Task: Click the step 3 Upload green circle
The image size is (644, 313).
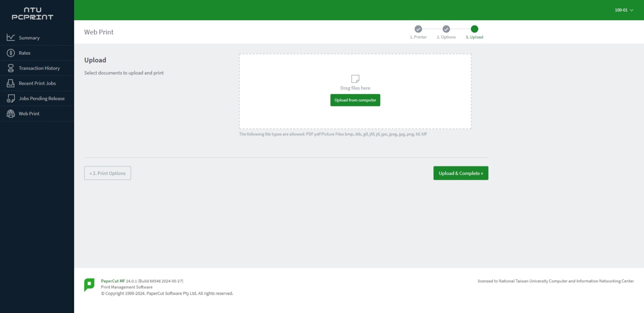Action: (475, 29)
